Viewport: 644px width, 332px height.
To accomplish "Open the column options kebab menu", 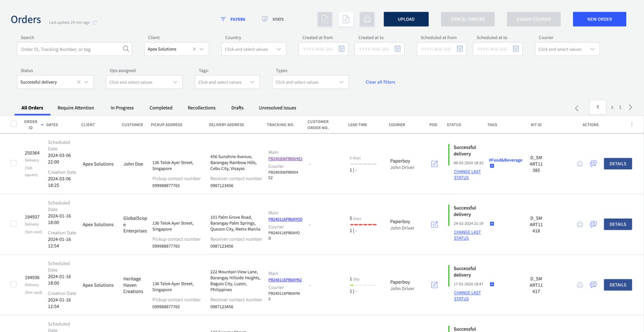I will click(x=632, y=125).
